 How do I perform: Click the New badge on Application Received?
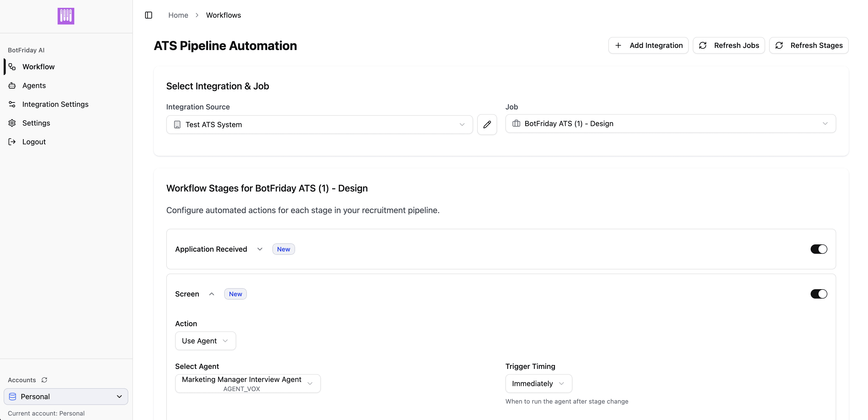(x=283, y=249)
